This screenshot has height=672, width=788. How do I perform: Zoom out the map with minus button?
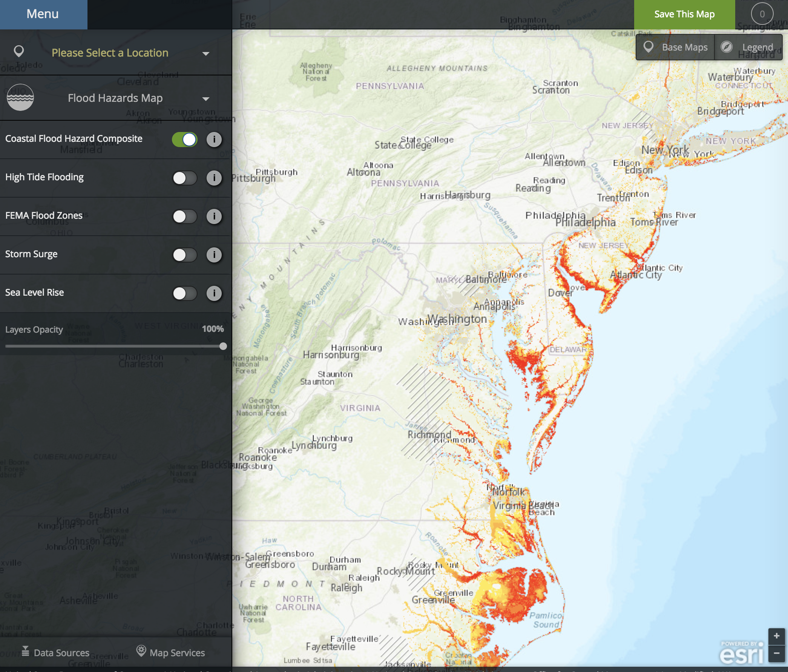pos(777,654)
